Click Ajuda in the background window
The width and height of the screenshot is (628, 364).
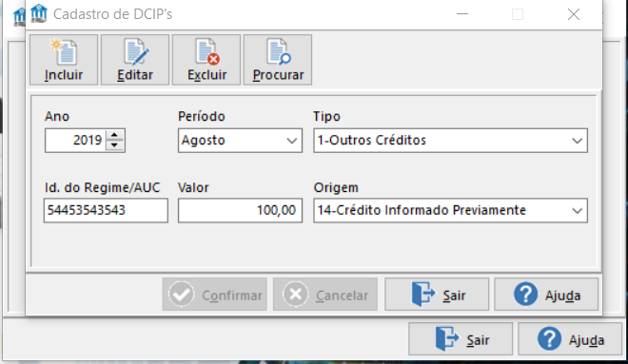click(570, 339)
